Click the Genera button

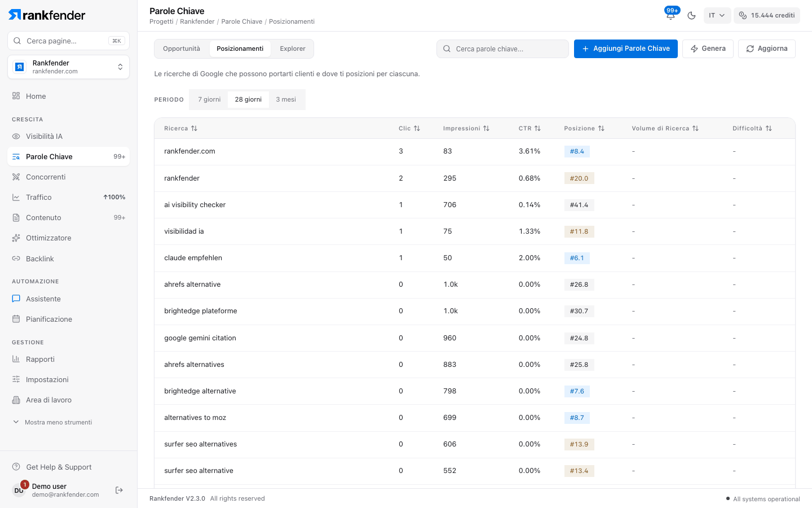tap(708, 49)
